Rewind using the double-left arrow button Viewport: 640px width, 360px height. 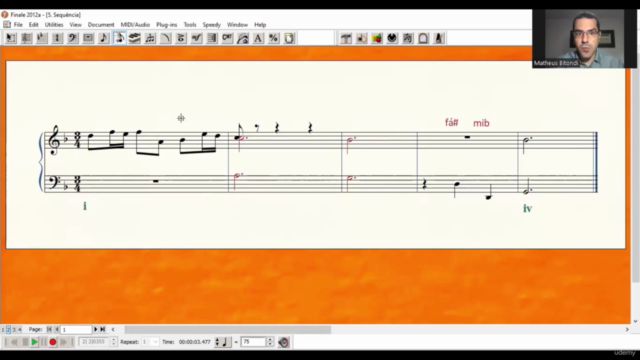[14, 342]
